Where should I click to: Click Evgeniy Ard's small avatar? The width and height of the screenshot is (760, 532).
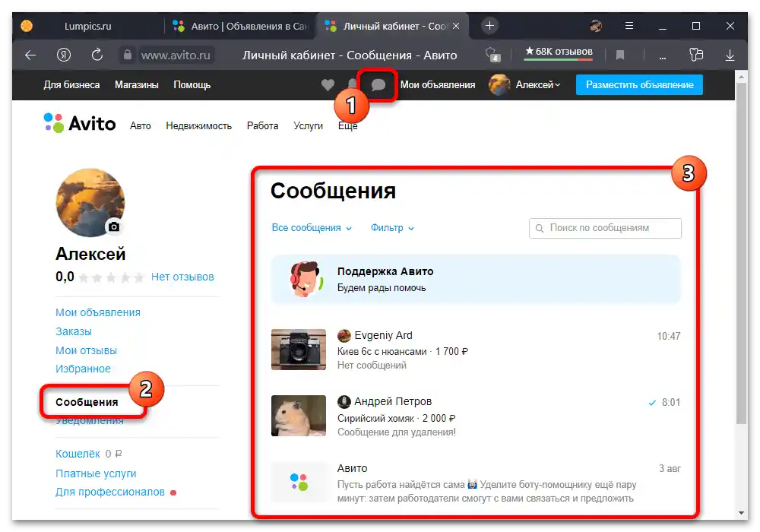point(344,335)
